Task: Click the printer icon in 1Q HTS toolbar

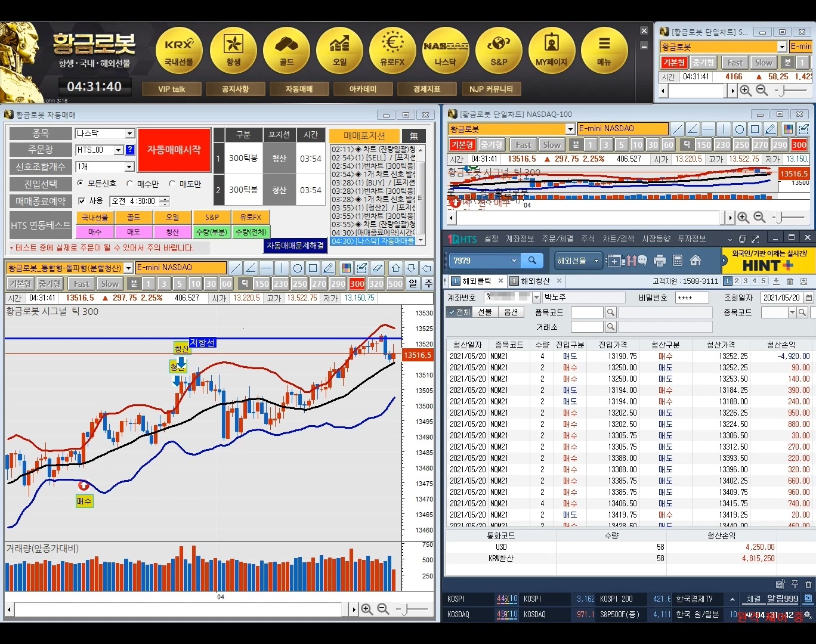Action: pos(659,261)
